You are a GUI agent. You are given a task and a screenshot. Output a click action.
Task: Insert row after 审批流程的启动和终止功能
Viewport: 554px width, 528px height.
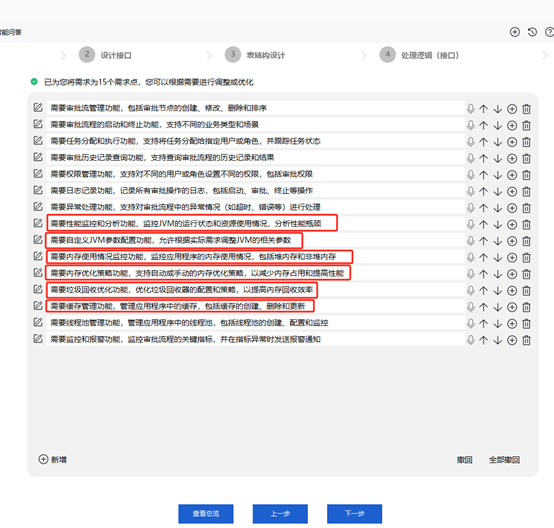512,125
